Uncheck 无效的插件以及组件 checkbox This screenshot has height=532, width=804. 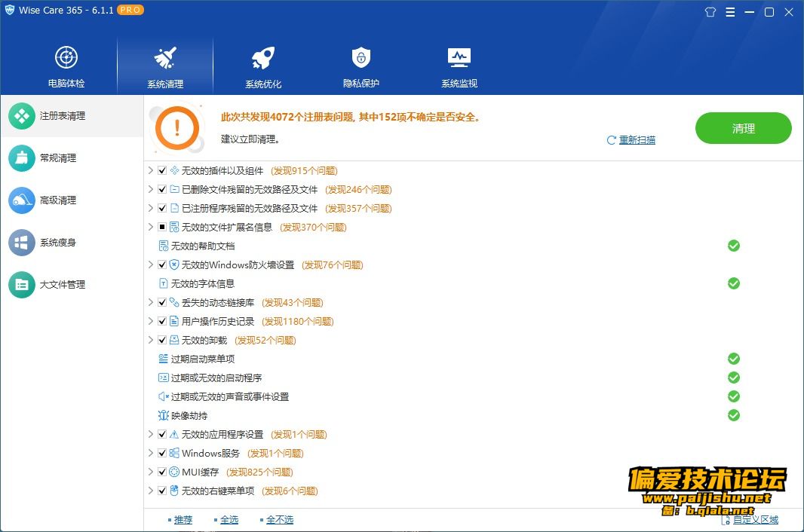point(162,170)
